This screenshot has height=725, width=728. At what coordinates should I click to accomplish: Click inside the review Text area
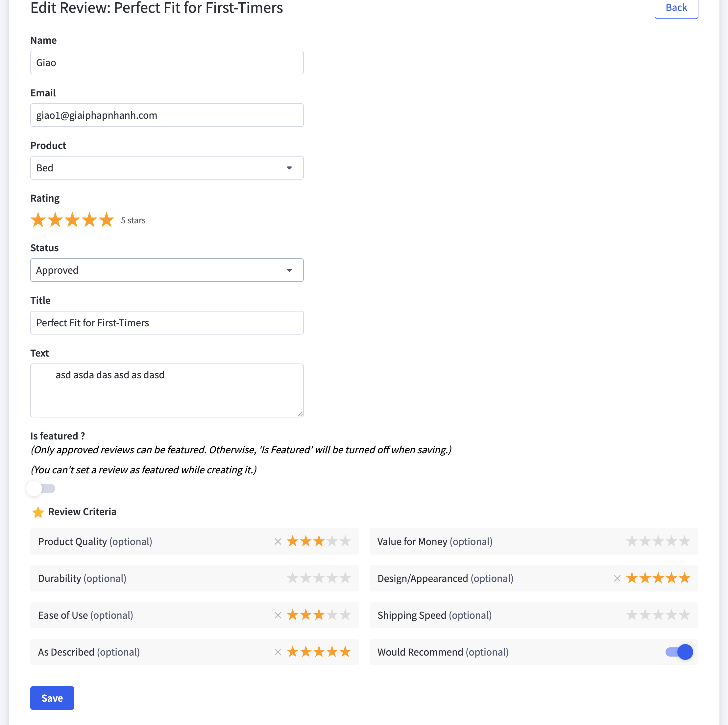[x=167, y=390]
